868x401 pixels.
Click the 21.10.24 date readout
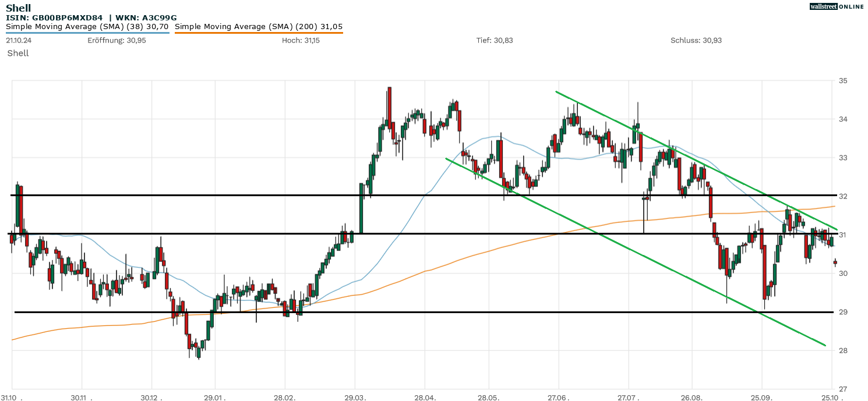pos(18,40)
